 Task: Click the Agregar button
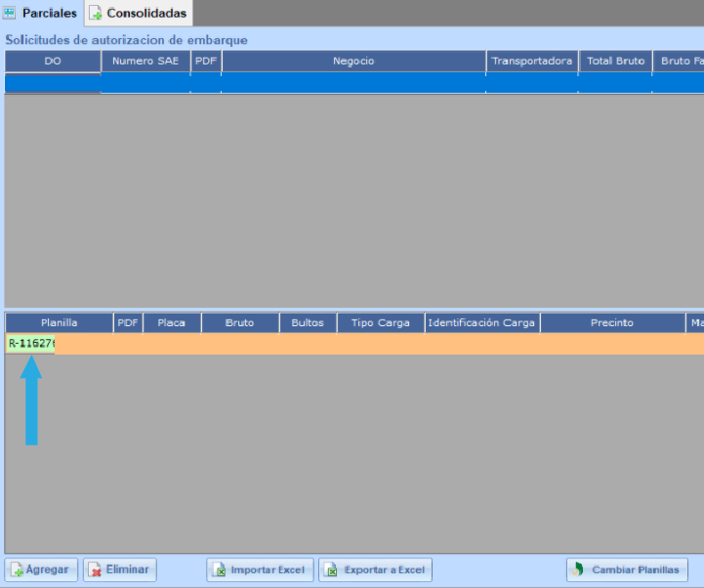(x=41, y=569)
